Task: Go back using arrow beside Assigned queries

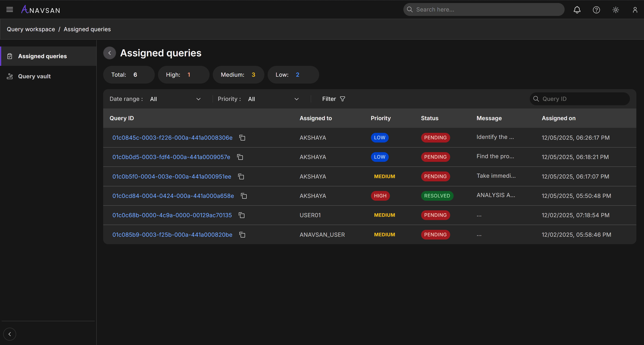Action: (109, 53)
